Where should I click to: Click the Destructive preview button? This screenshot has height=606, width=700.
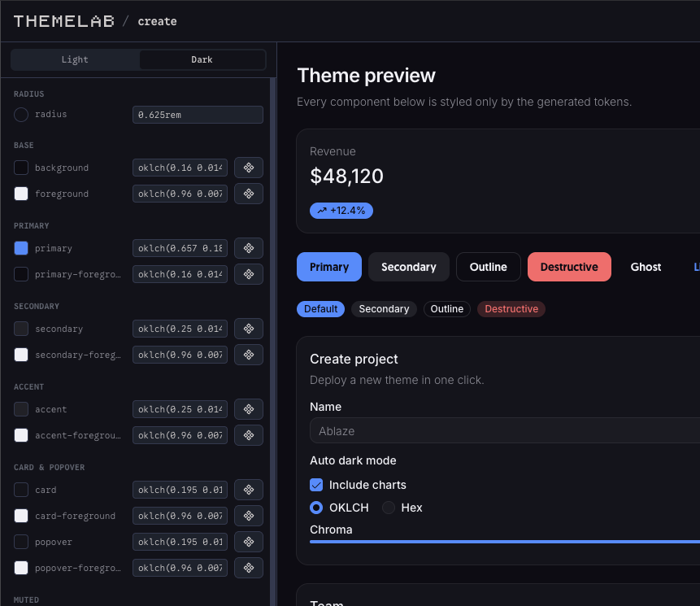pyautogui.click(x=569, y=267)
